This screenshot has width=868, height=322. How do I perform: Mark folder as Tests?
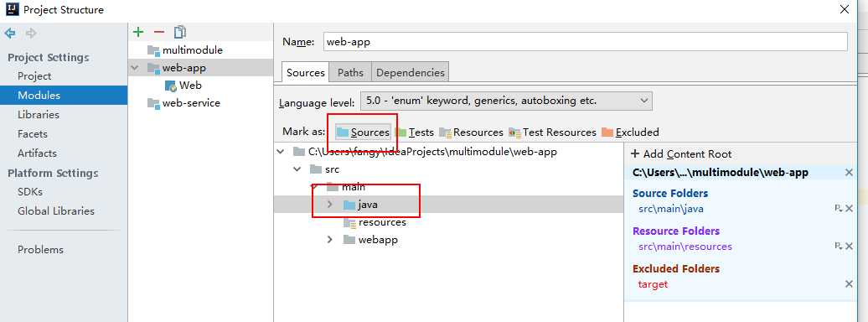tap(415, 132)
